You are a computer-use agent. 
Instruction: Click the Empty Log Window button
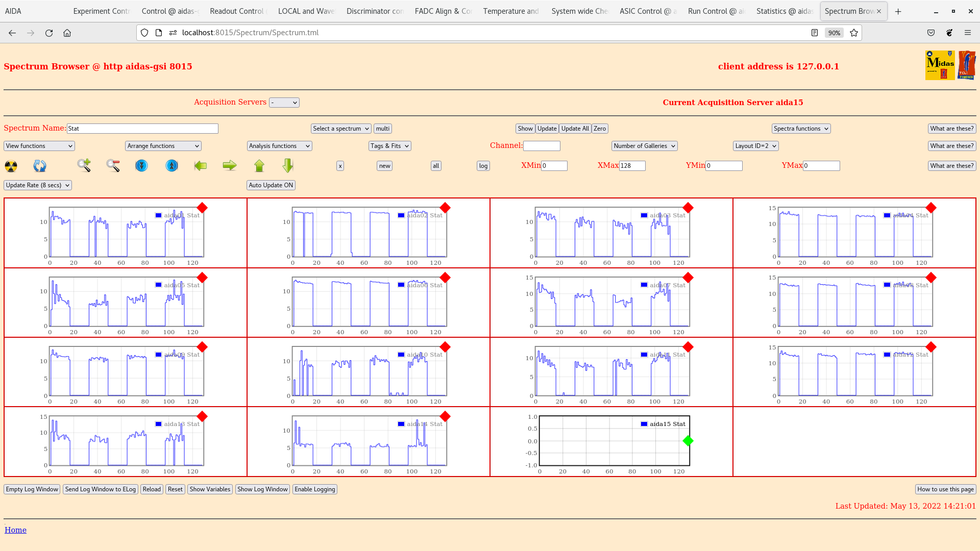[32, 489]
